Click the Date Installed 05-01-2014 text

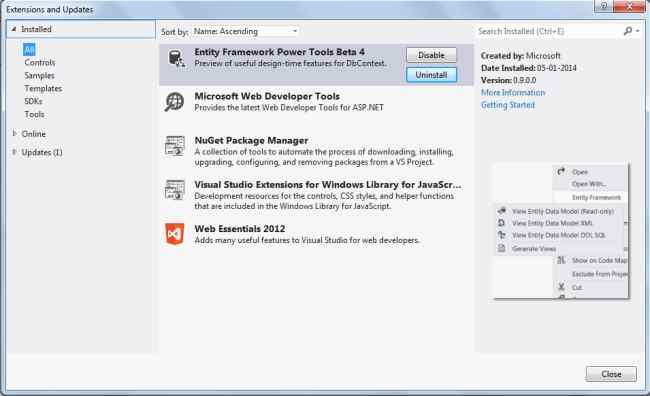529,68
